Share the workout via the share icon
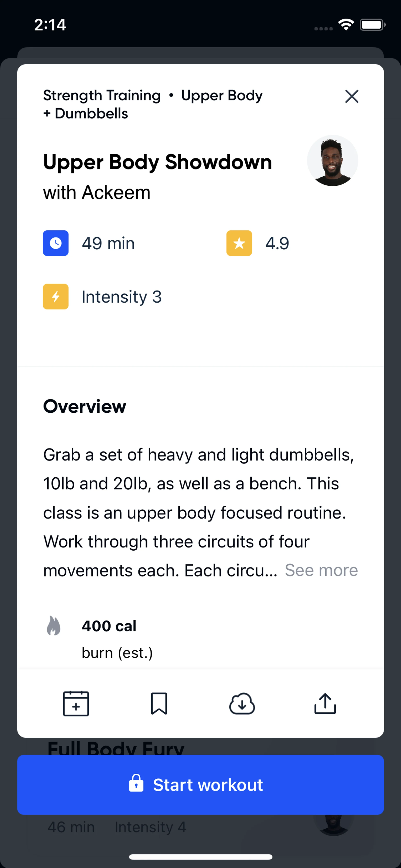The image size is (401, 868). pos(325,703)
